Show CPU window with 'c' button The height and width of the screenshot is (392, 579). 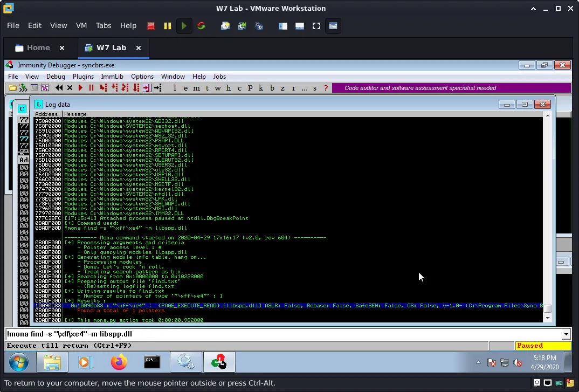tap(239, 88)
